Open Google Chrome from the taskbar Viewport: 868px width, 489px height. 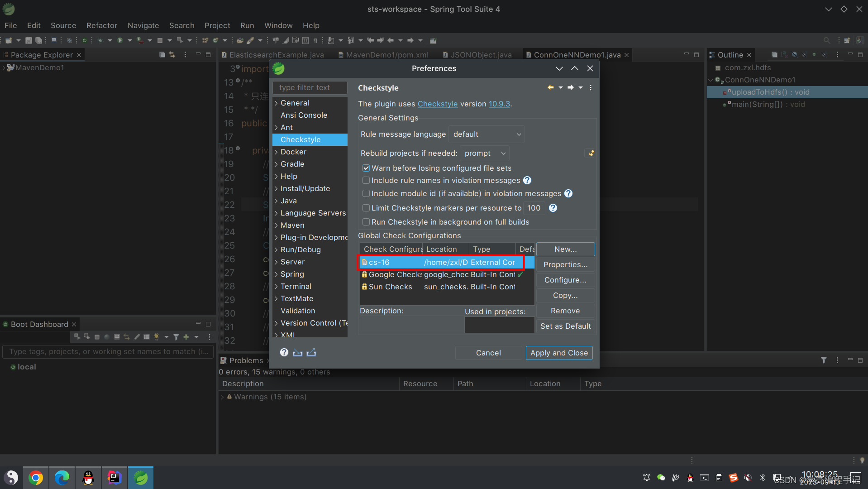[x=36, y=478]
